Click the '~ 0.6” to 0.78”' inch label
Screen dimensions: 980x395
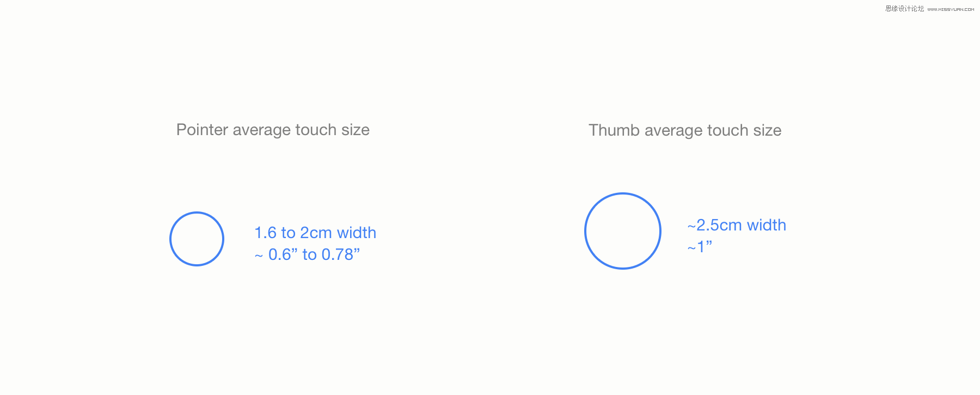click(308, 254)
